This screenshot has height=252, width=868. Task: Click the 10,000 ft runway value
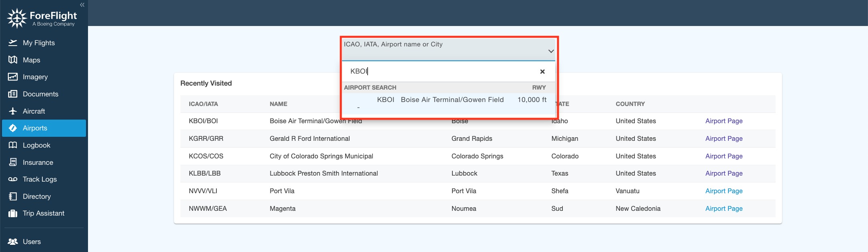(532, 100)
